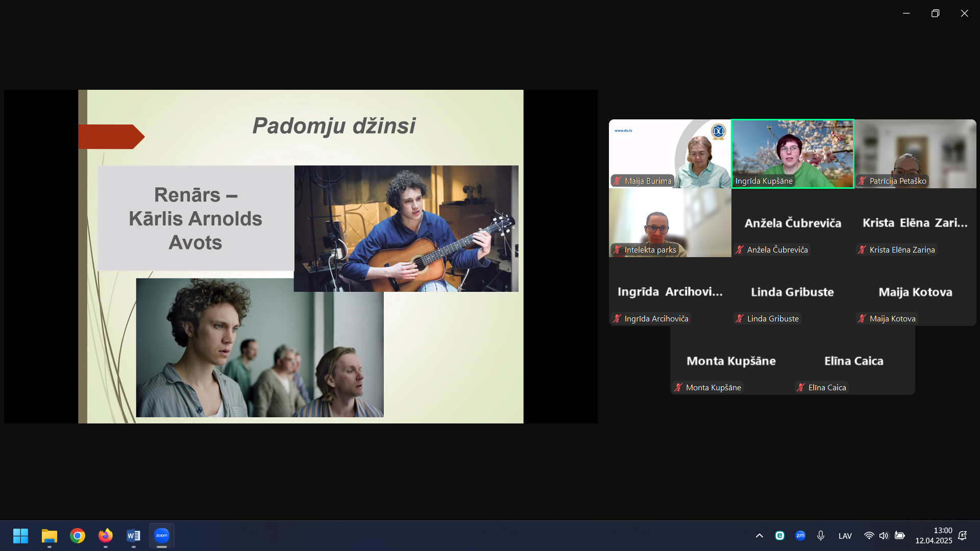Launch Firefox from taskbar
This screenshot has height=551, width=980.
[x=106, y=536]
